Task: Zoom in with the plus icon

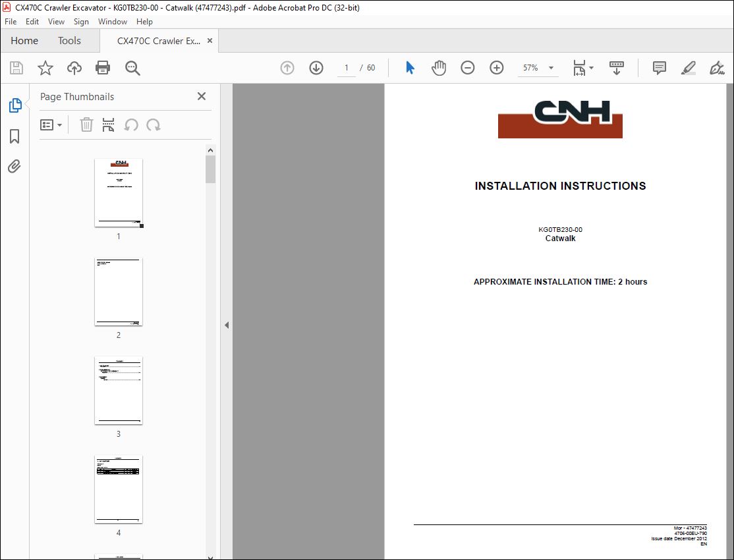Action: (496, 68)
